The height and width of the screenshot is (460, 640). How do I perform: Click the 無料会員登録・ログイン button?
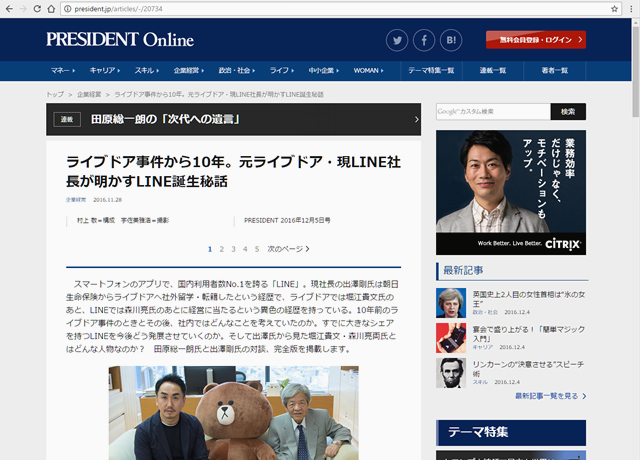click(x=535, y=40)
